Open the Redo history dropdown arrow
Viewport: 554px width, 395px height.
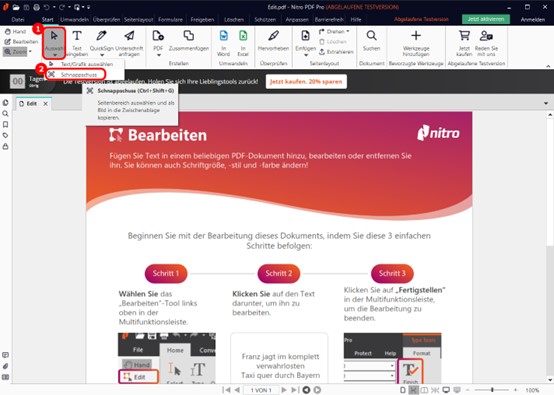click(x=69, y=7)
